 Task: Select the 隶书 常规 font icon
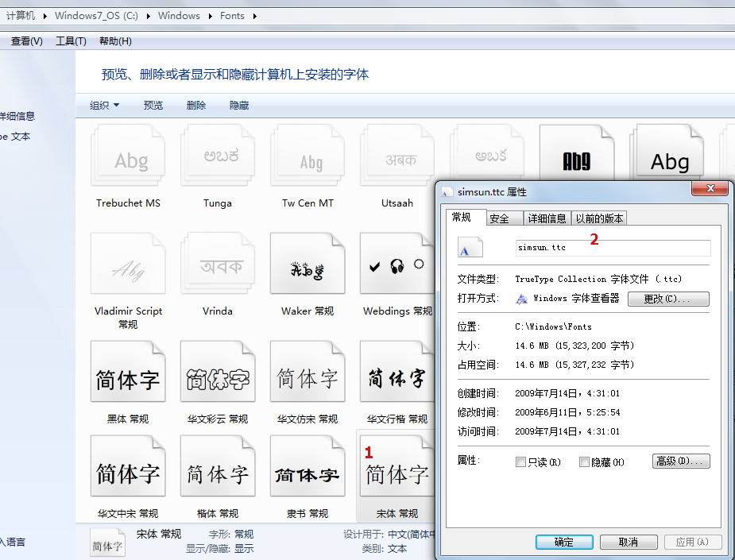[x=308, y=465]
